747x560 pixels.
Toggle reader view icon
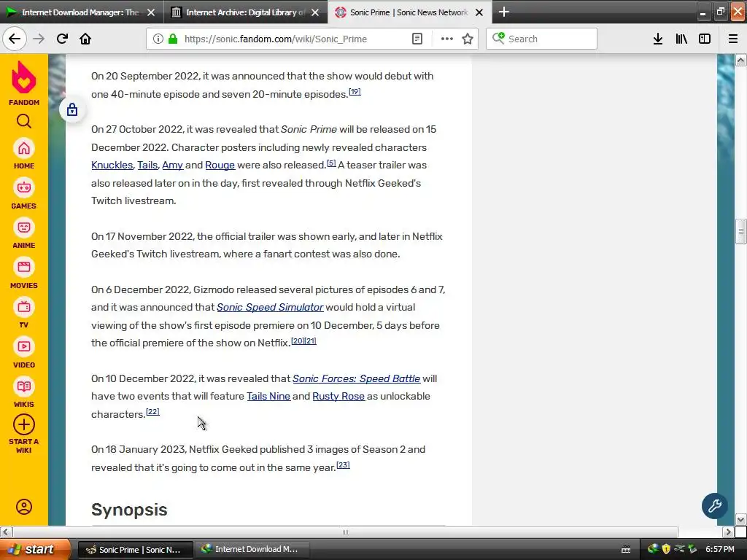coord(417,39)
